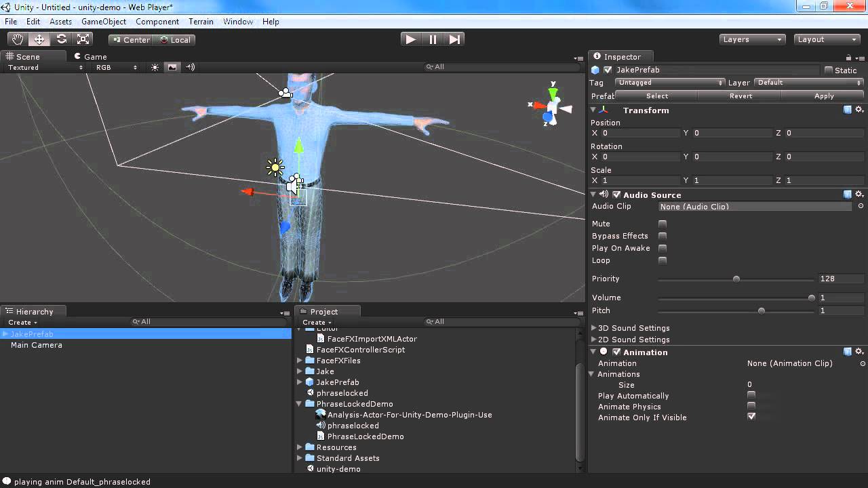This screenshot has width=868, height=488.
Task: Enable Loop on the Audio Source
Action: click(662, 260)
